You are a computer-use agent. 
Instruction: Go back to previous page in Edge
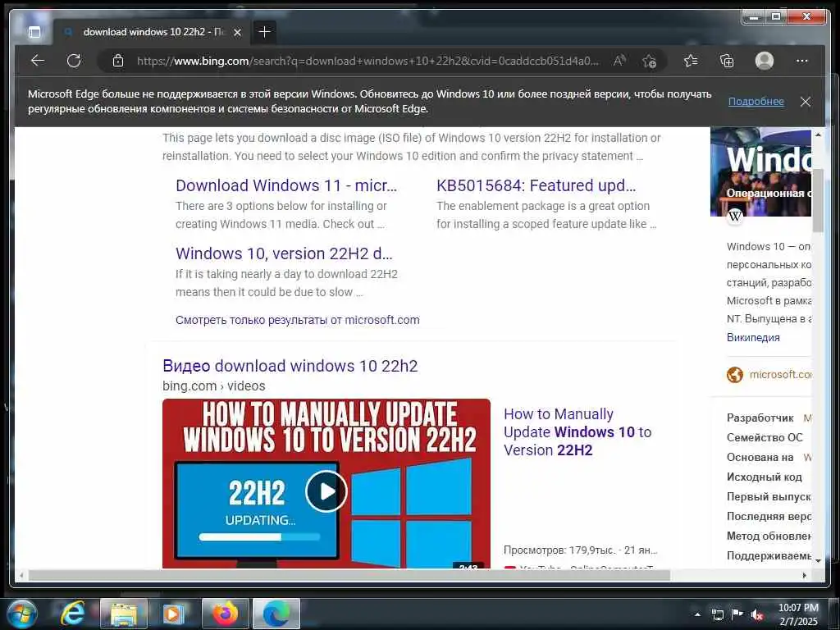(x=38, y=61)
